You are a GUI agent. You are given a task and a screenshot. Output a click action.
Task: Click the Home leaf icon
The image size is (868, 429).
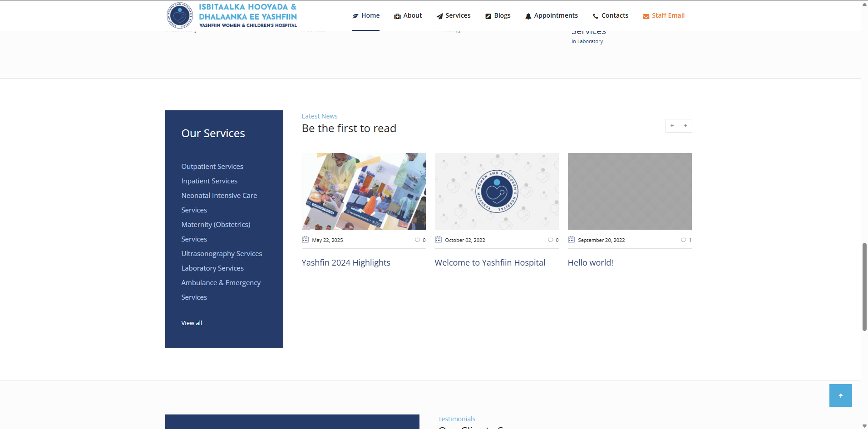point(355,16)
